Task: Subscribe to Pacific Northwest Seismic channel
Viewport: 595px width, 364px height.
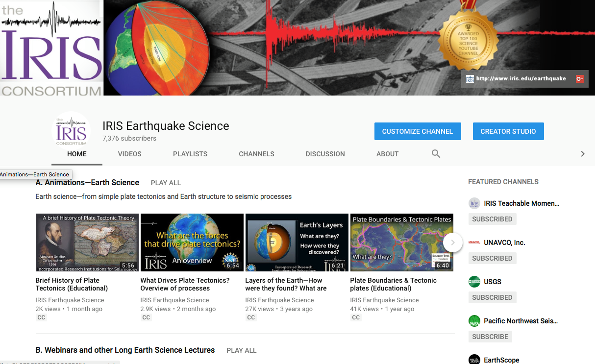Action: pos(490,337)
